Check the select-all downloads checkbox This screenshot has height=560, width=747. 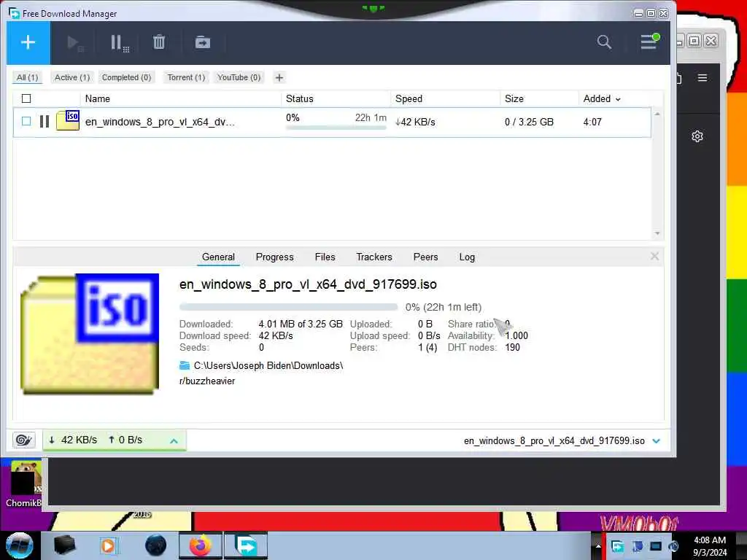tap(26, 98)
